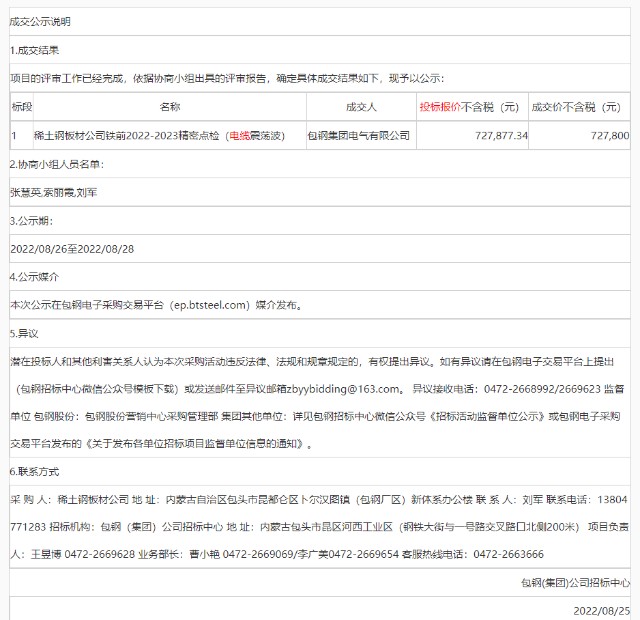640x620 pixels.
Task: Click the text 《招标活动监督单位公示》
Action: [486, 416]
